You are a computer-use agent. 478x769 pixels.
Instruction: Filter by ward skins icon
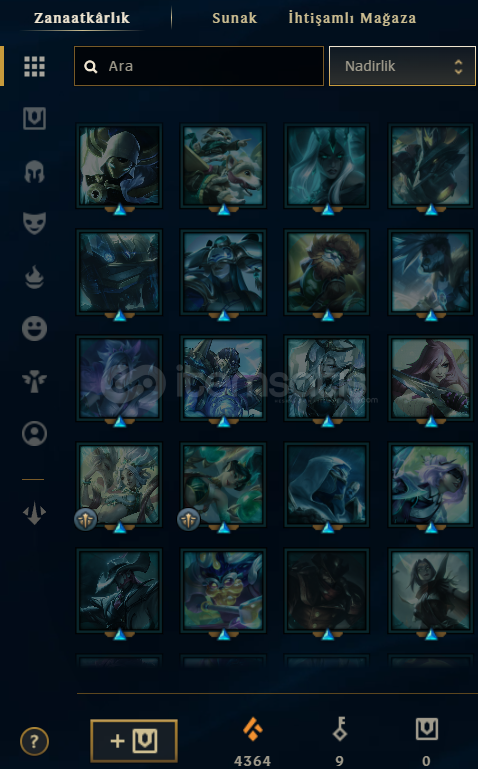[34, 381]
